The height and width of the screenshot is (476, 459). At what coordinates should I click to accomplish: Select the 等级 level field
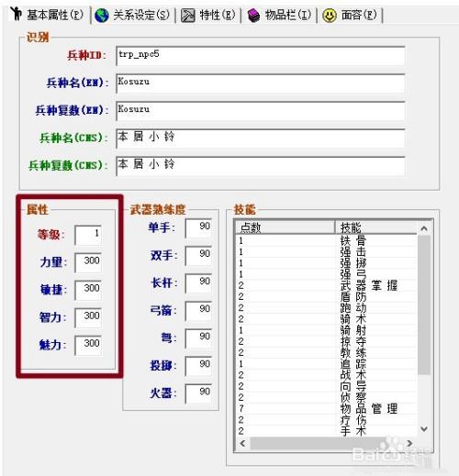point(88,235)
